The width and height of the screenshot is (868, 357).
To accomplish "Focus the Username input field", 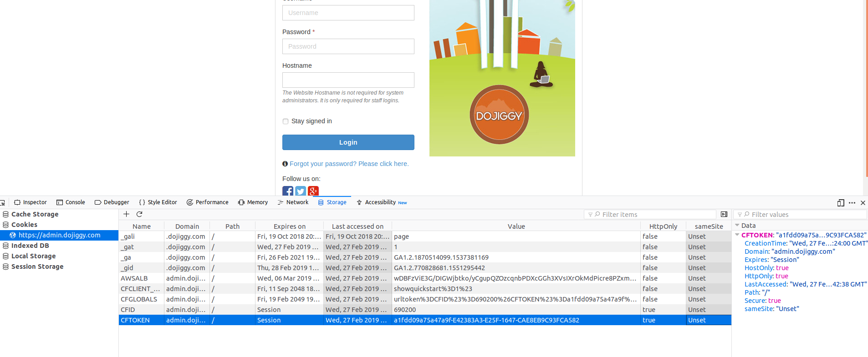I will point(348,13).
